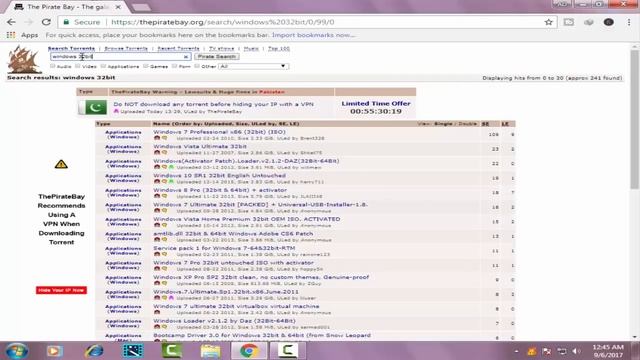Open Top 100 in the top menu

[x=279, y=48]
